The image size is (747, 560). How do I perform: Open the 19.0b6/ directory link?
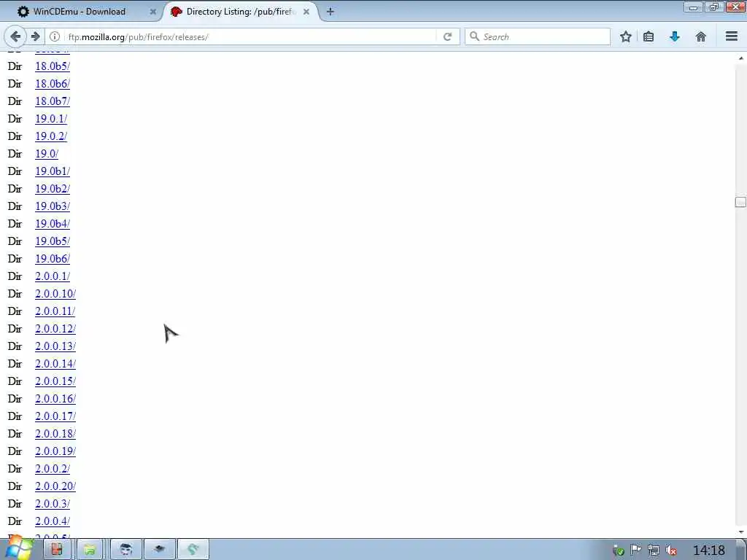click(x=53, y=259)
